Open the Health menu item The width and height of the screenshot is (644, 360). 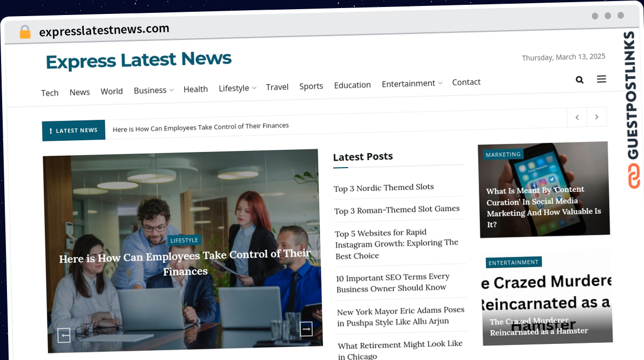(195, 89)
